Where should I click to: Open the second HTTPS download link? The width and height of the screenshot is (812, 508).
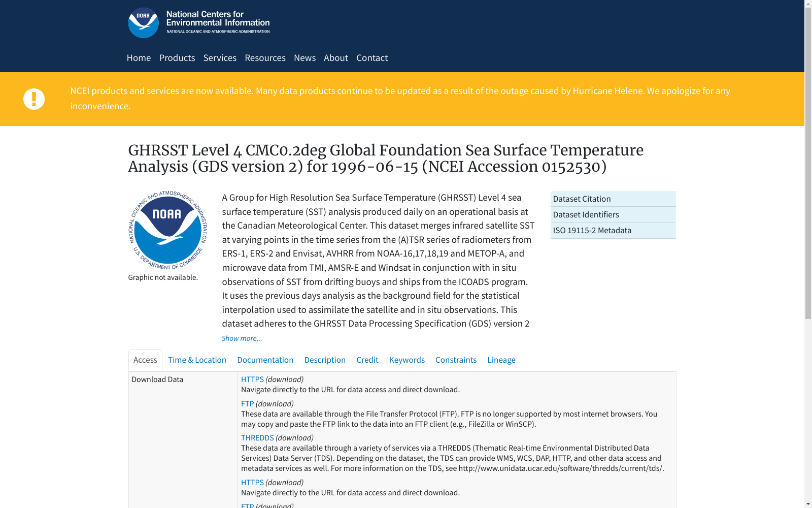tap(252, 483)
